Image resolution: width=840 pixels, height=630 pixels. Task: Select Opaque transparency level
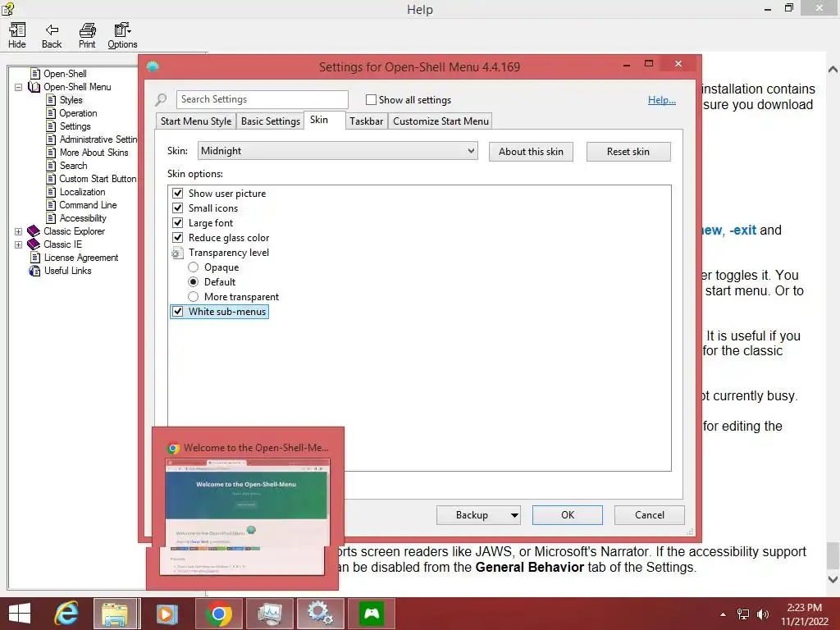[x=194, y=267]
